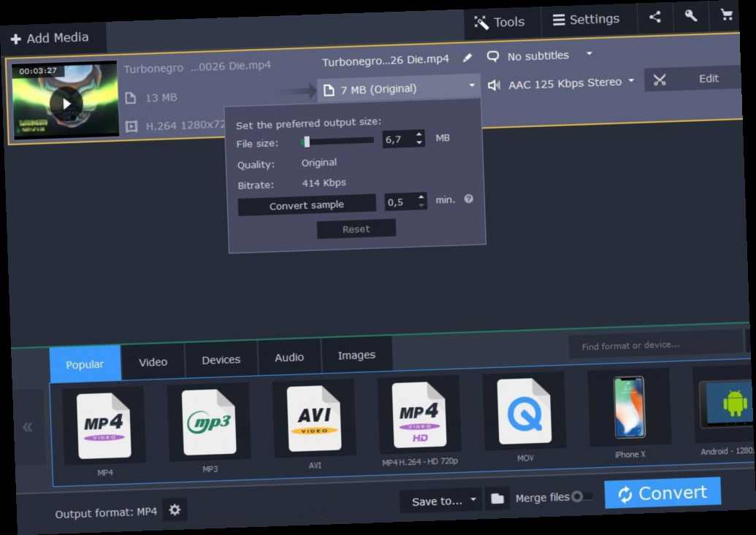Reset the output size settings
756x535 pixels.
click(x=356, y=228)
